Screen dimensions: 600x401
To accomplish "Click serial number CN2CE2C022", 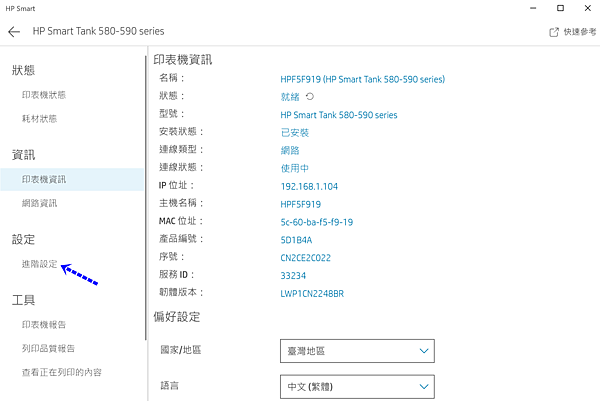I will (305, 258).
